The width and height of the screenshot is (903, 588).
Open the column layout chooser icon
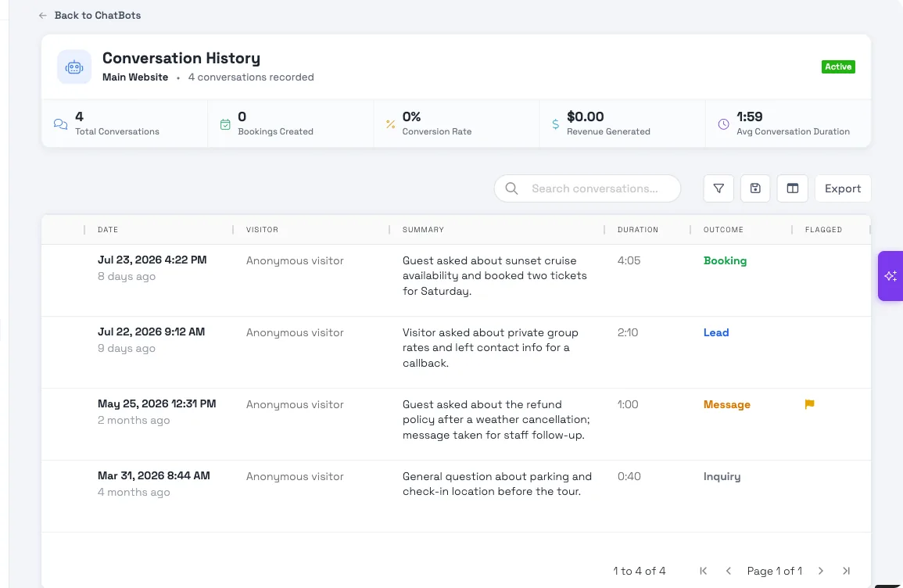(x=793, y=188)
